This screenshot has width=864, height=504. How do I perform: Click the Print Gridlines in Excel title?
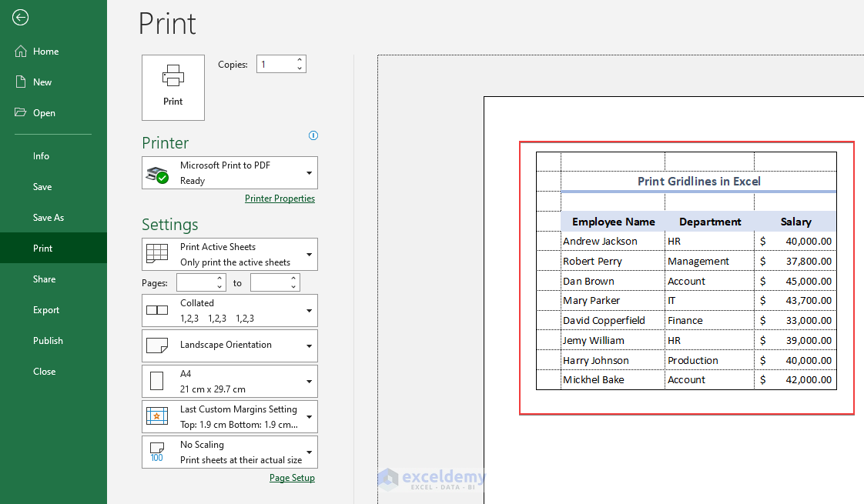pyautogui.click(x=698, y=182)
